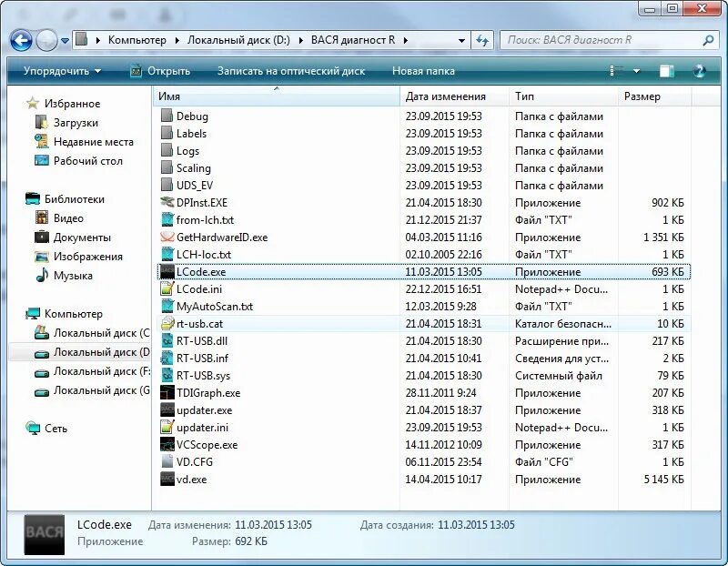Toggle the preview pane icon
Image resolution: width=728 pixels, height=566 pixels.
[x=667, y=71]
